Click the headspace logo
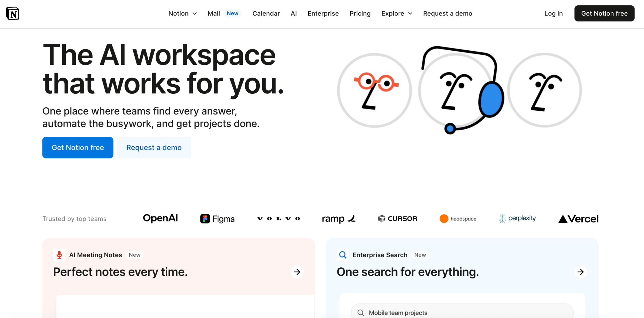 point(458,218)
